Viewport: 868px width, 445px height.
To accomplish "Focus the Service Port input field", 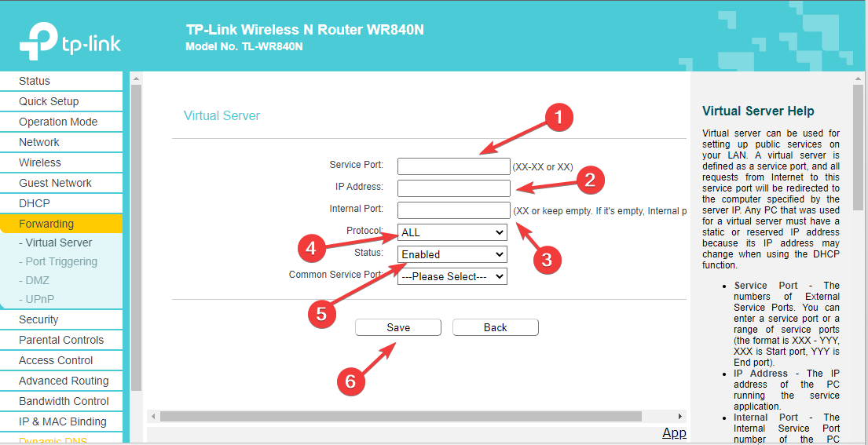I will pos(453,166).
